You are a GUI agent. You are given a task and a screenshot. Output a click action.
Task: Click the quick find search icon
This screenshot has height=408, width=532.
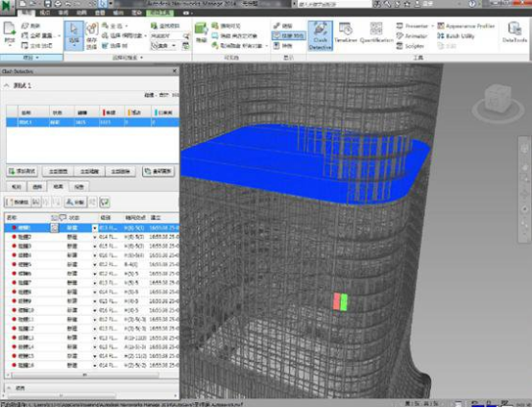point(186,36)
